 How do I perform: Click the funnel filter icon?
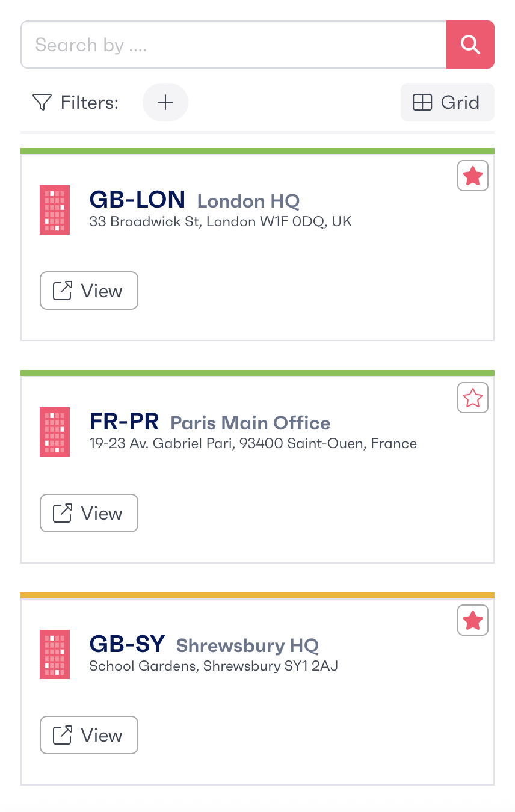point(42,102)
